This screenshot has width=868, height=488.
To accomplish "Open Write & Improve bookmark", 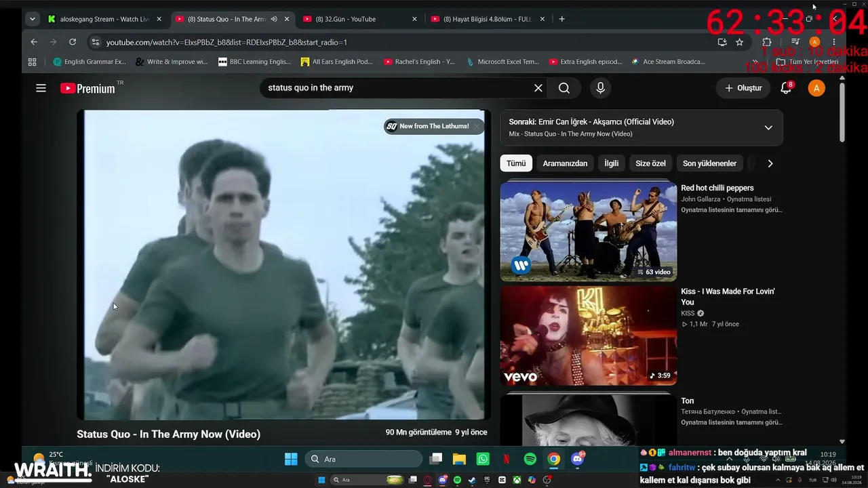I will pyautogui.click(x=172, y=62).
